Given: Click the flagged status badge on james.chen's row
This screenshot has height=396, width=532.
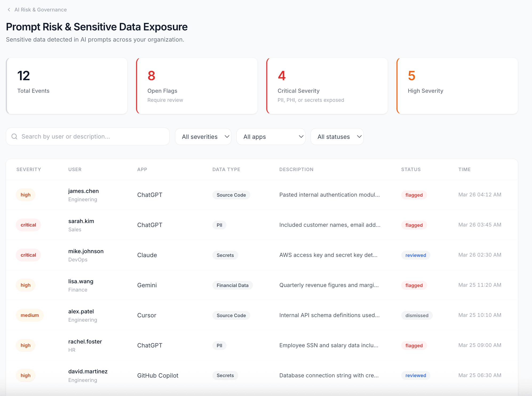Looking at the screenshot, I should pos(414,195).
